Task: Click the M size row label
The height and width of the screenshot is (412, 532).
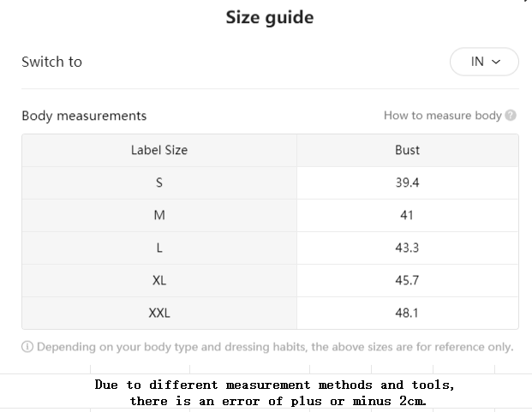Action: tap(159, 215)
